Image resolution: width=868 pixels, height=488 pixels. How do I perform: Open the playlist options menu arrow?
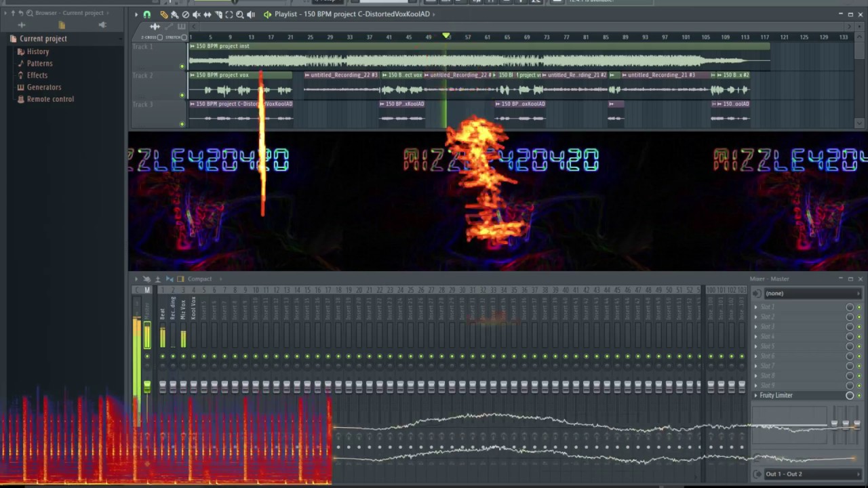pos(136,14)
